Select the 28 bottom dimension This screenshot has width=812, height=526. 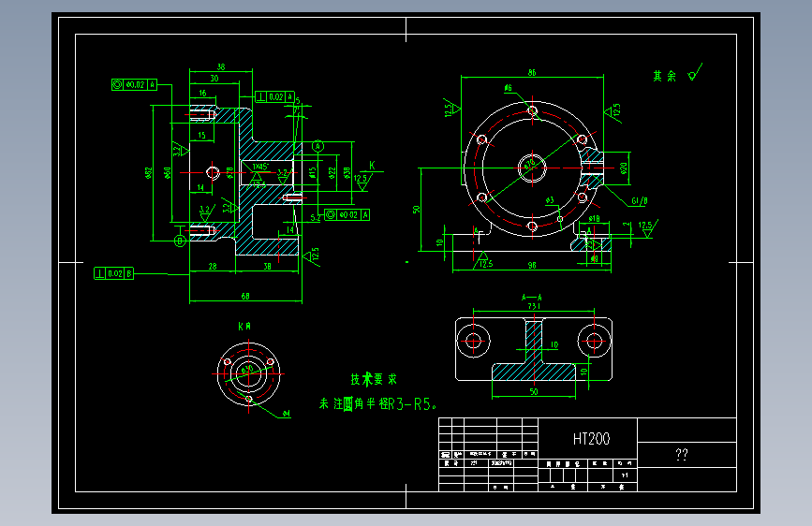point(213,266)
